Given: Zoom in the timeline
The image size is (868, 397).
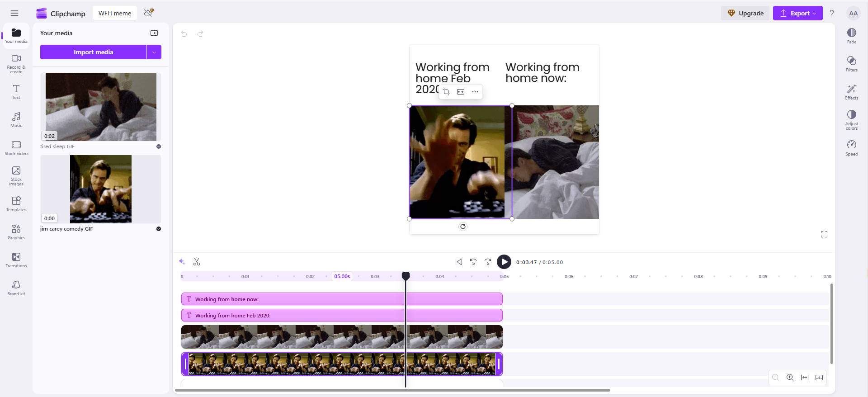Looking at the screenshot, I should pyautogui.click(x=790, y=378).
